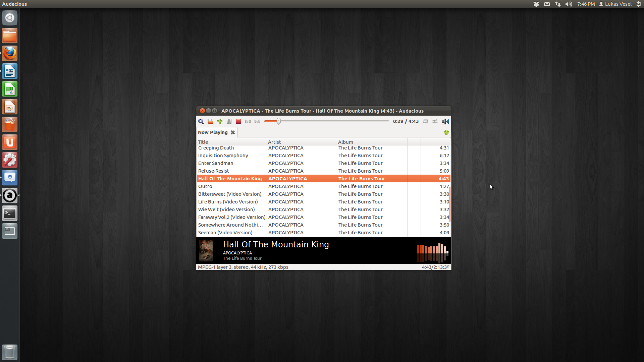The image size is (644, 362).
Task: Select the track Outro
Action: 323,186
